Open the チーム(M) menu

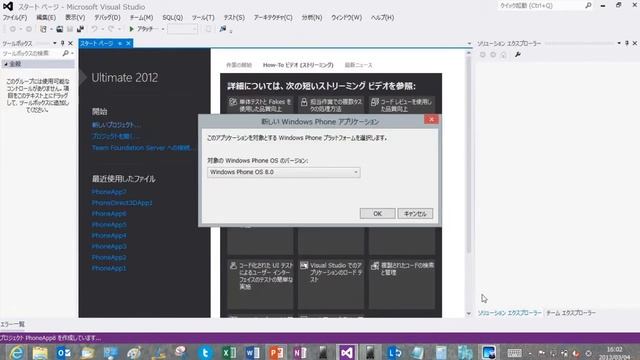click(x=141, y=18)
